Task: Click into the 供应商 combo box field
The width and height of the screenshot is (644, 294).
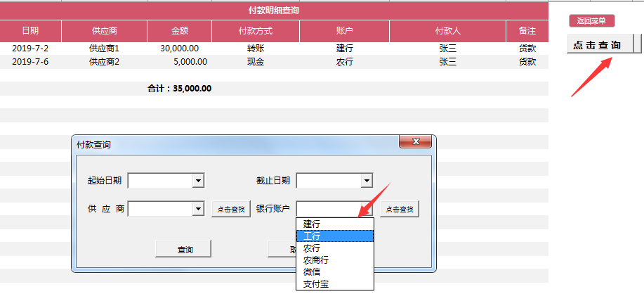Action: 160,209
